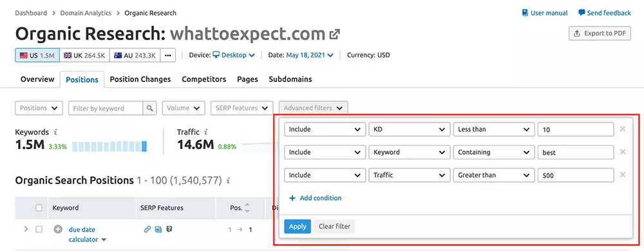
Task: Click the link SERP feature icon
Action: [x=147, y=230]
